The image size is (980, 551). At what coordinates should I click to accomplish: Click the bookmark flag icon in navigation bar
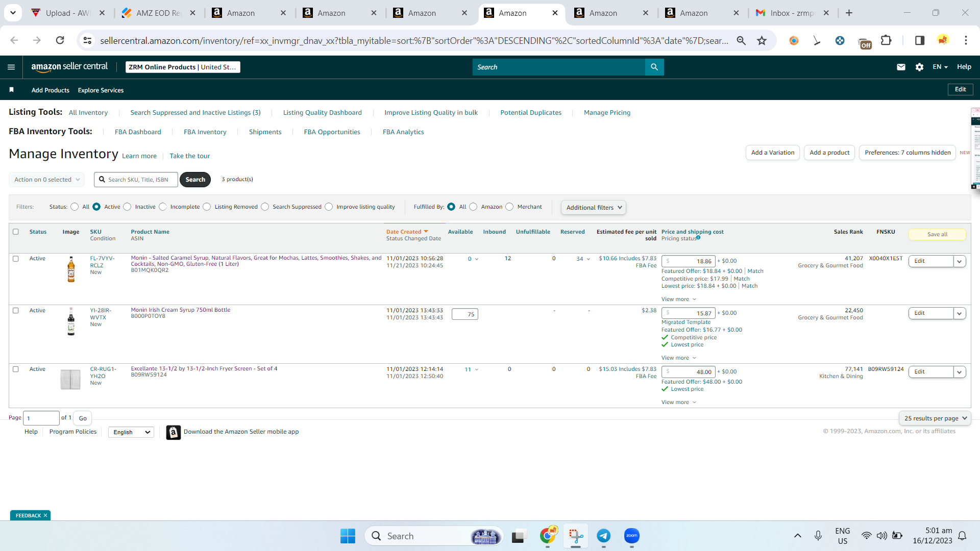11,90
